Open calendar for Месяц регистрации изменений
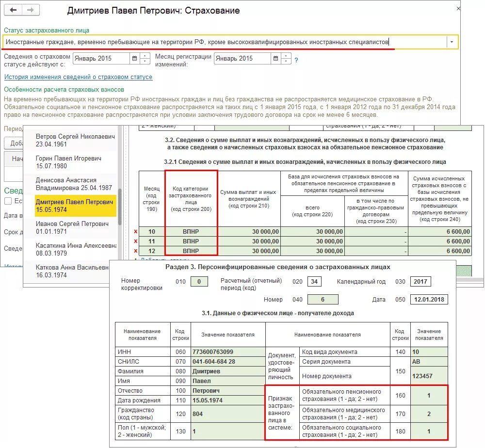The image size is (485, 448). point(275,59)
